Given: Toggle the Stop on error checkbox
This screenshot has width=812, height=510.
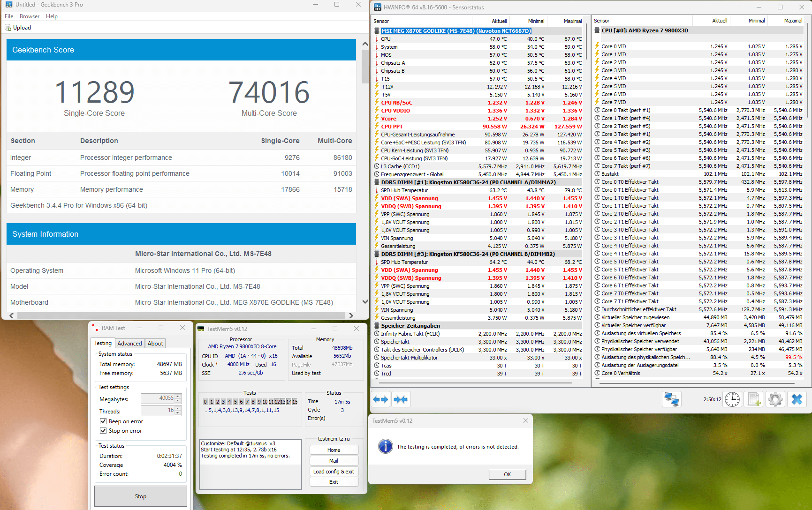Looking at the screenshot, I should click(103, 431).
